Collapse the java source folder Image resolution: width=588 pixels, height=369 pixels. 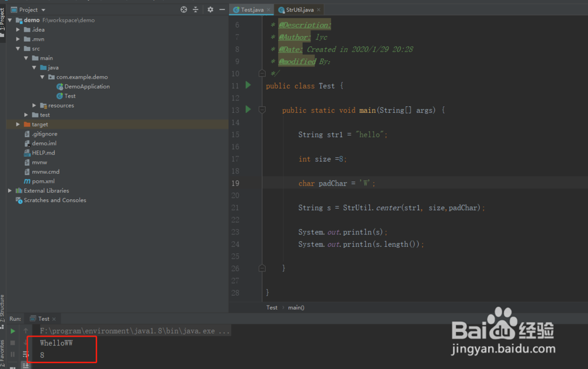(34, 68)
